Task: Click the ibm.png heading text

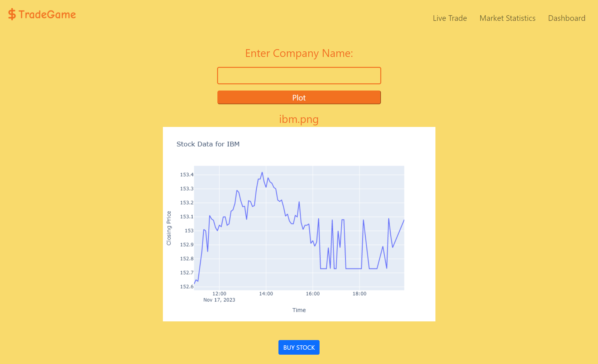Action: click(299, 119)
